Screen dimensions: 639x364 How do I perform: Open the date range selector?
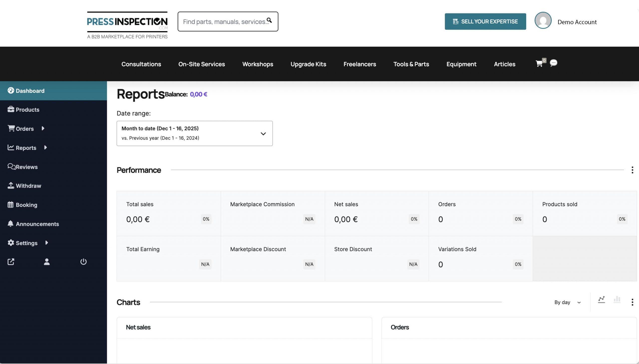tap(194, 133)
